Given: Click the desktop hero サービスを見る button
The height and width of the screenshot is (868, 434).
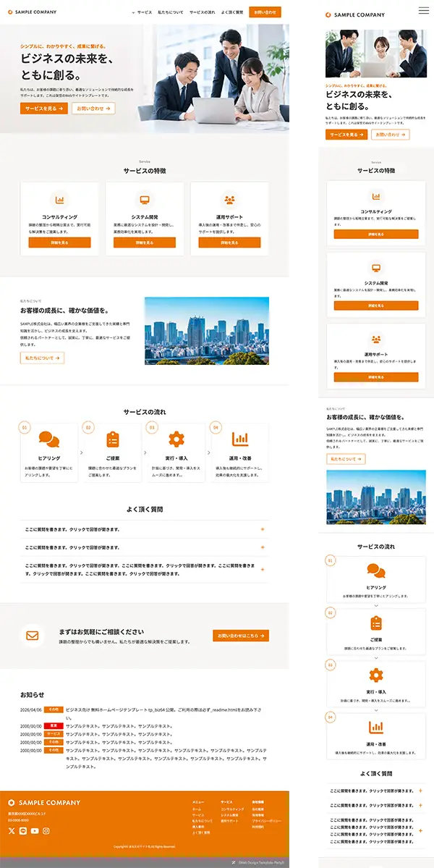Looking at the screenshot, I should 43,109.
